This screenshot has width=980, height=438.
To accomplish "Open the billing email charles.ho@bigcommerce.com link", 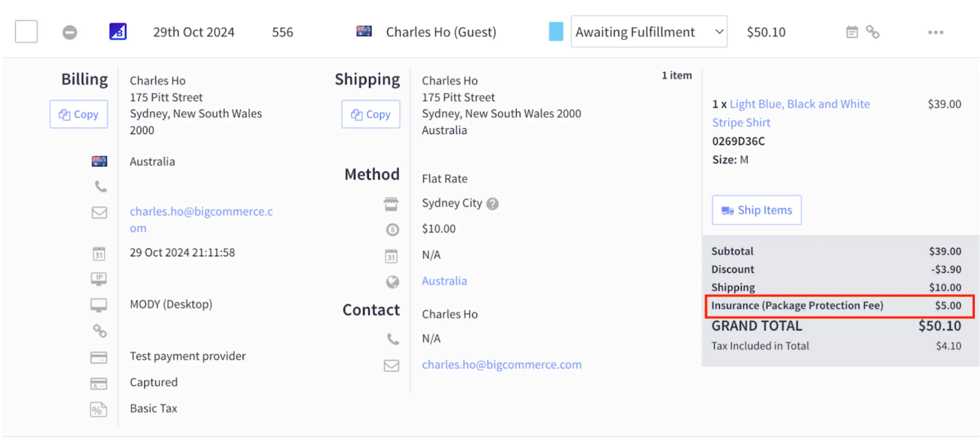I will [x=201, y=219].
